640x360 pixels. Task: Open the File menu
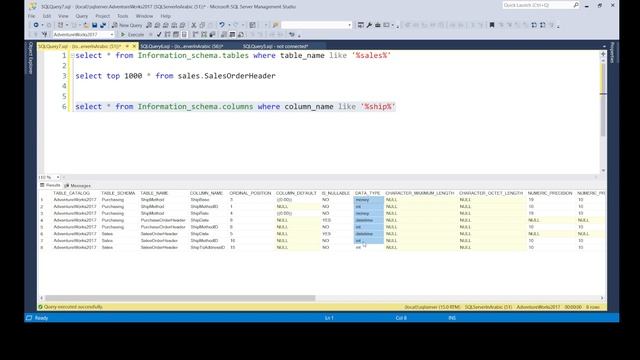32,16
